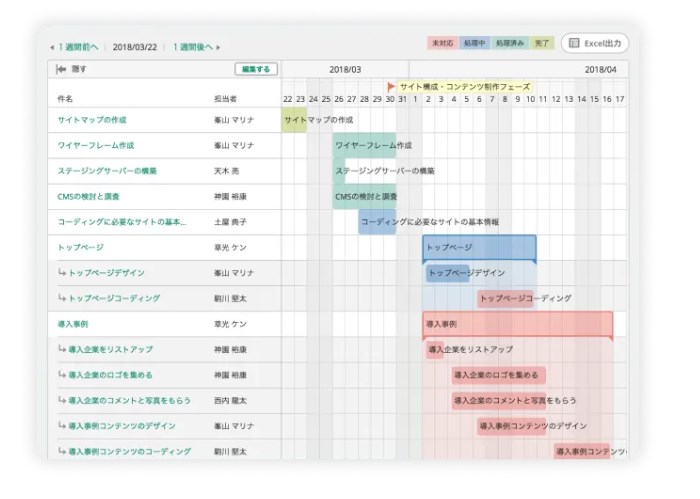
Task: Click subtask arrow icon beside 導入企業をリストアップ
Action: coord(62,350)
